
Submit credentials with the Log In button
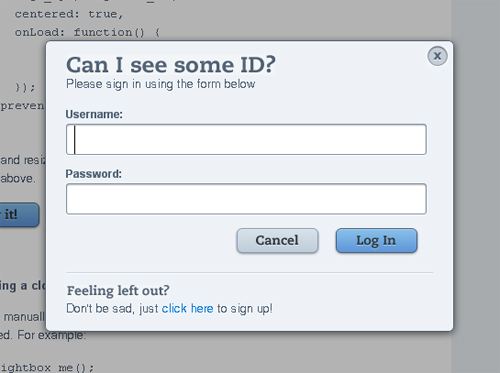point(376,240)
